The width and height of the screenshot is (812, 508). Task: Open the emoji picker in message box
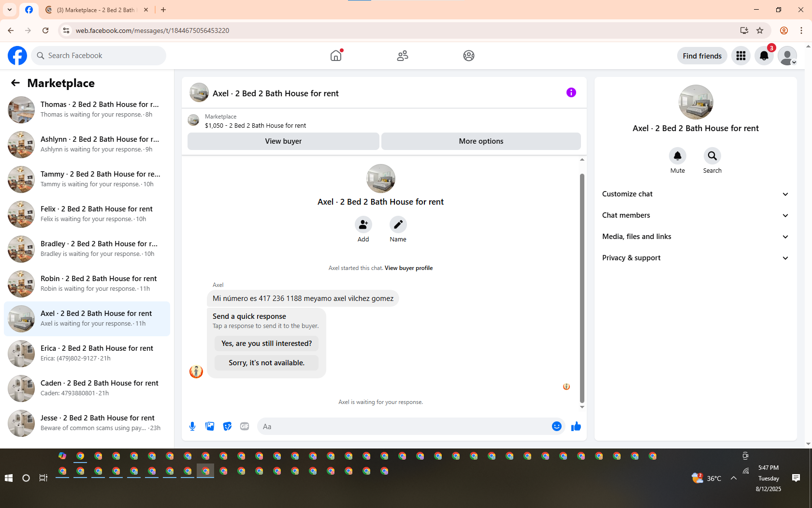pos(557,426)
